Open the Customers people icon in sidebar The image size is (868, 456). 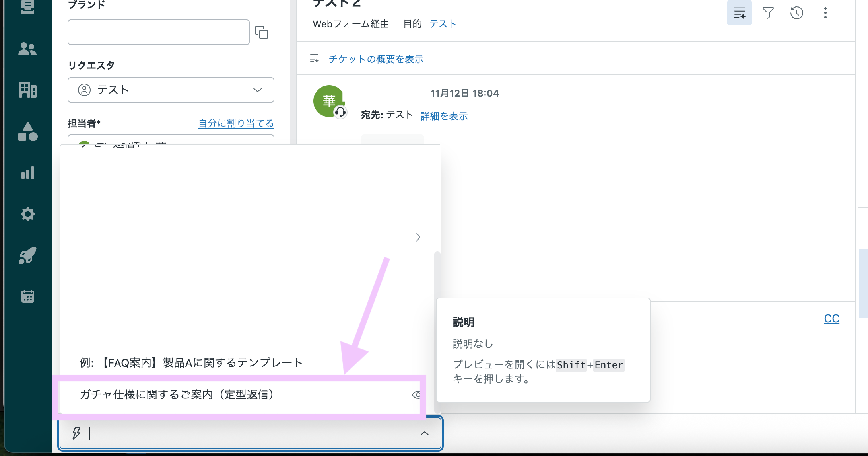pyautogui.click(x=27, y=49)
